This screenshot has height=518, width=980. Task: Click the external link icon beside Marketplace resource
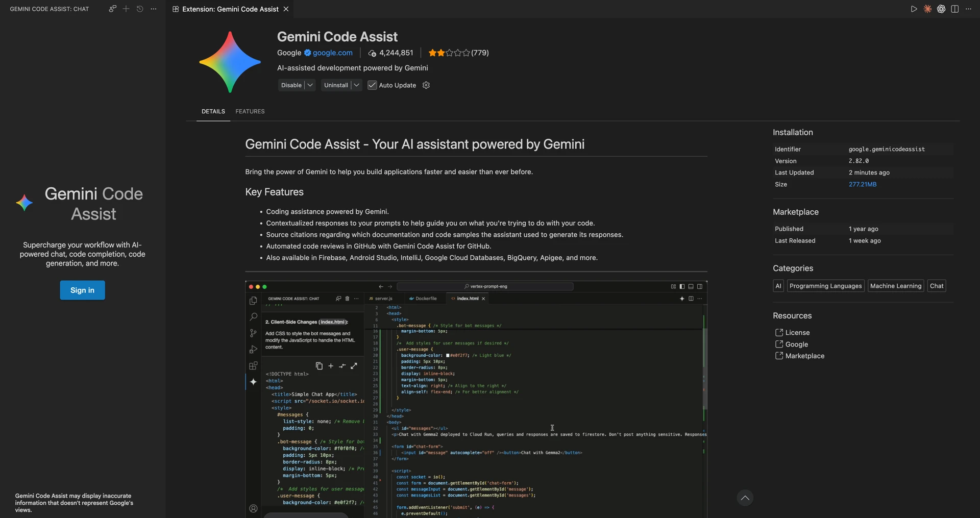tap(779, 356)
